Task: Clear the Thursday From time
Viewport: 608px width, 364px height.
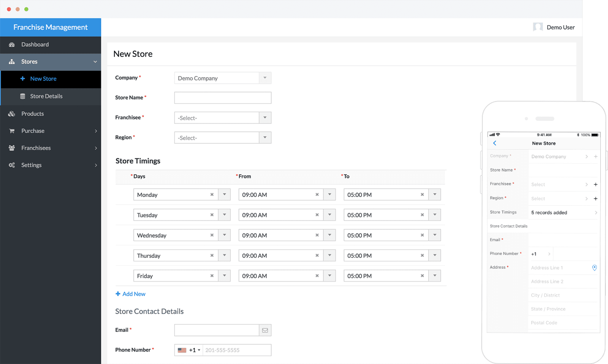Action: pos(317,255)
